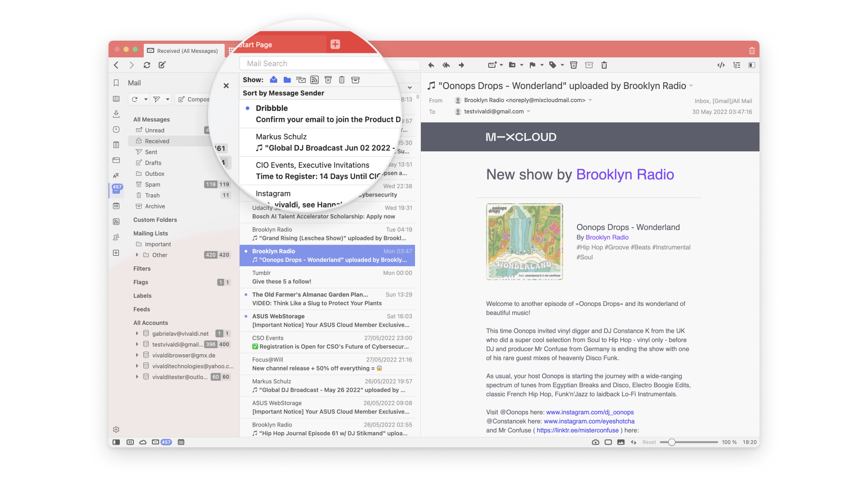This screenshot has height=488, width=868.
Task: Toggle unread filter in Show bar
Action: (x=274, y=79)
